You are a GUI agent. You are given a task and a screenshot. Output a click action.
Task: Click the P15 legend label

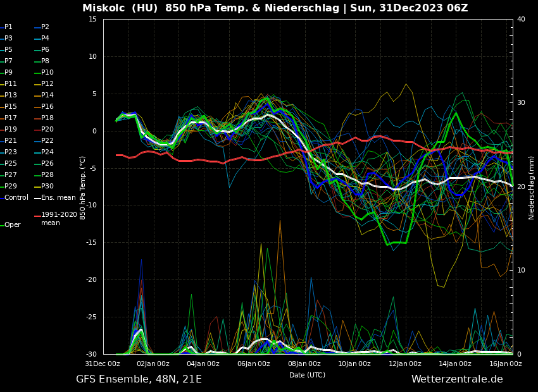click(11, 107)
